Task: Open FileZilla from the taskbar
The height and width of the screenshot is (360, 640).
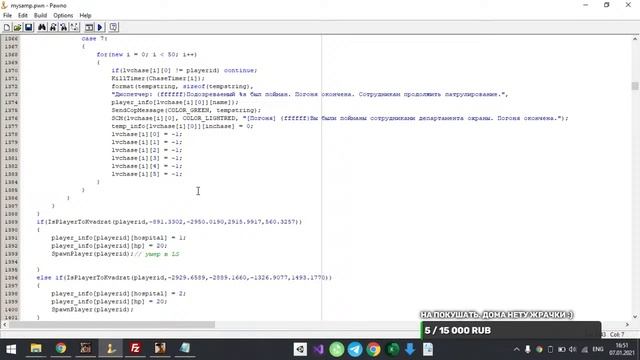Action: tap(135, 349)
